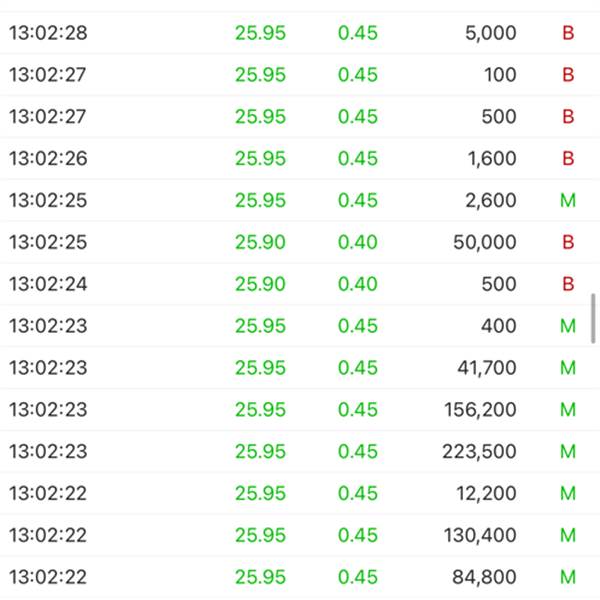Click the 130,400 volume value
The height and width of the screenshot is (600, 600).
(480, 535)
